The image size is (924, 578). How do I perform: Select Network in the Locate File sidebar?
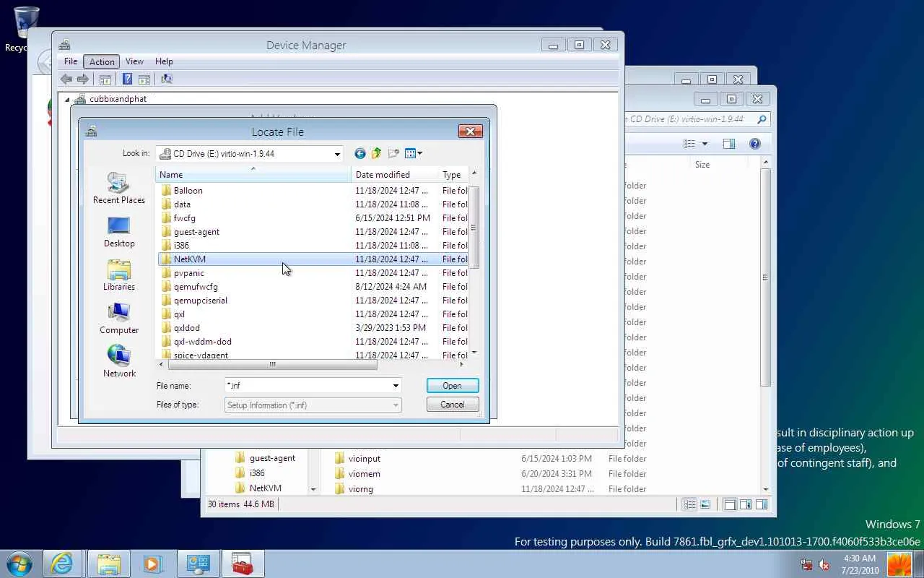(x=119, y=362)
